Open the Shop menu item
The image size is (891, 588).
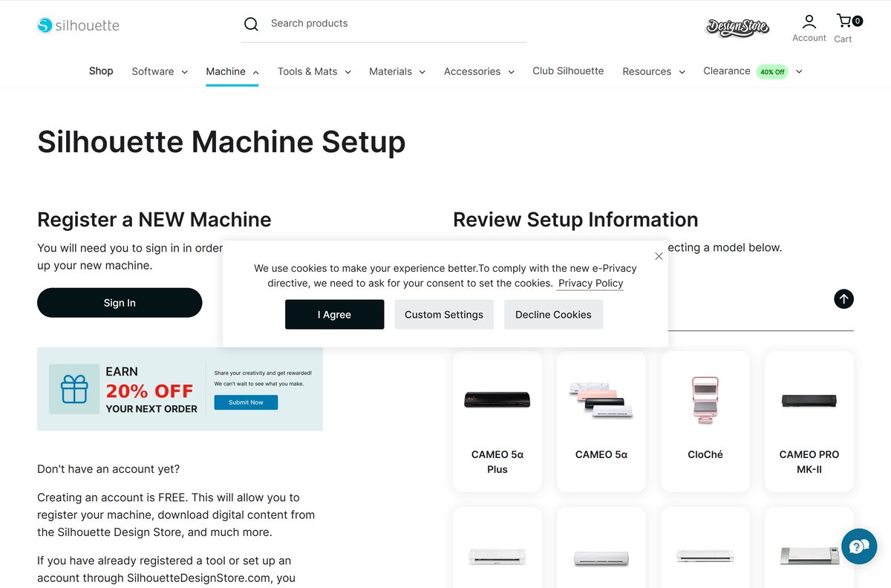tap(101, 71)
